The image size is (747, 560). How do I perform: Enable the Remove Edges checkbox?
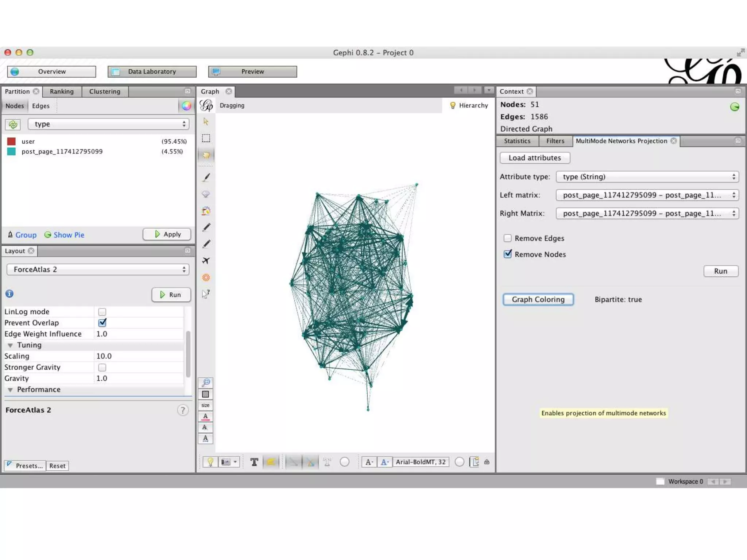click(x=507, y=238)
